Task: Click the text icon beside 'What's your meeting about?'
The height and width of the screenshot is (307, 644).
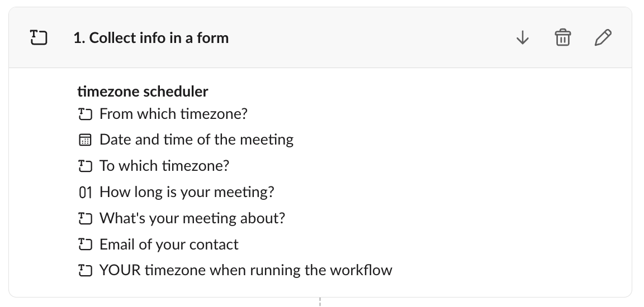Action: pos(85,218)
